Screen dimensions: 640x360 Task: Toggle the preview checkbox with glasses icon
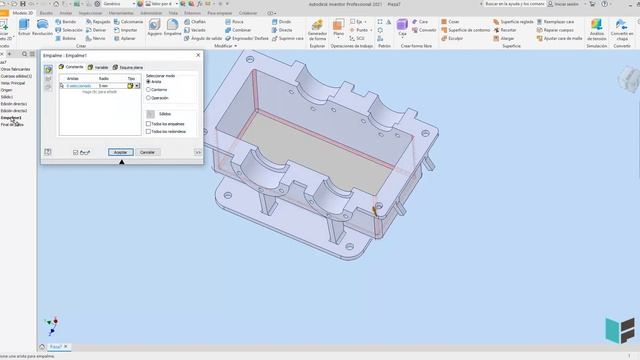[76, 152]
